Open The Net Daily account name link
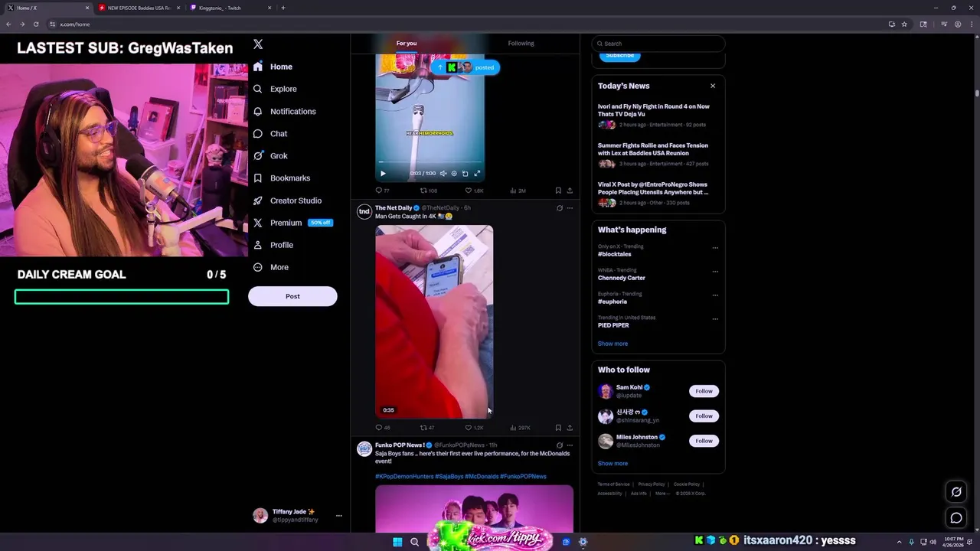 (394, 208)
